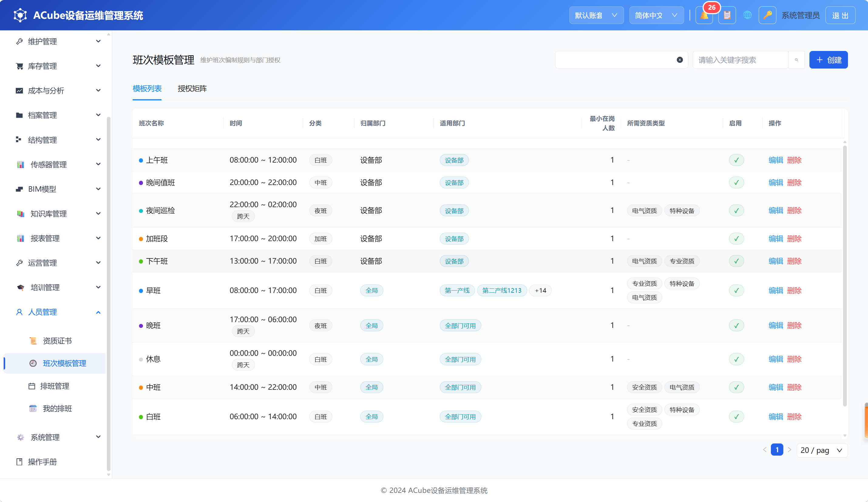The height and width of the screenshot is (502, 868).
Task: Click the 培训管理 graduation cap icon
Action: pyautogui.click(x=20, y=288)
